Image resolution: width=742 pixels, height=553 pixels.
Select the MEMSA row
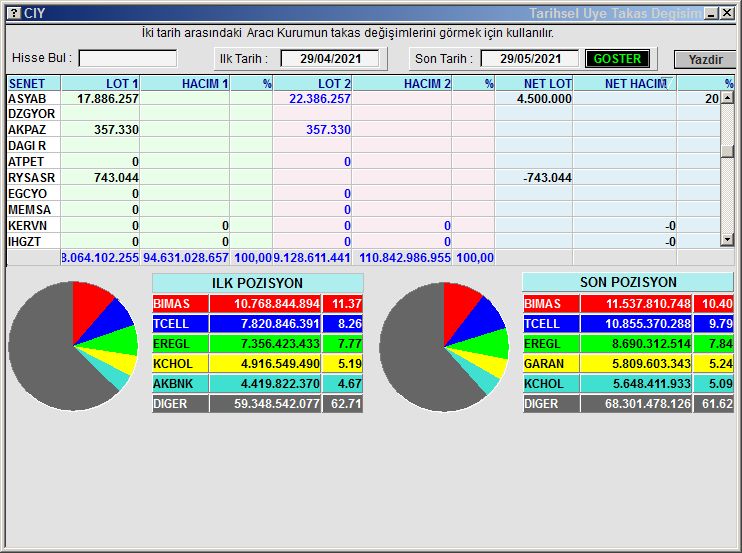click(363, 210)
